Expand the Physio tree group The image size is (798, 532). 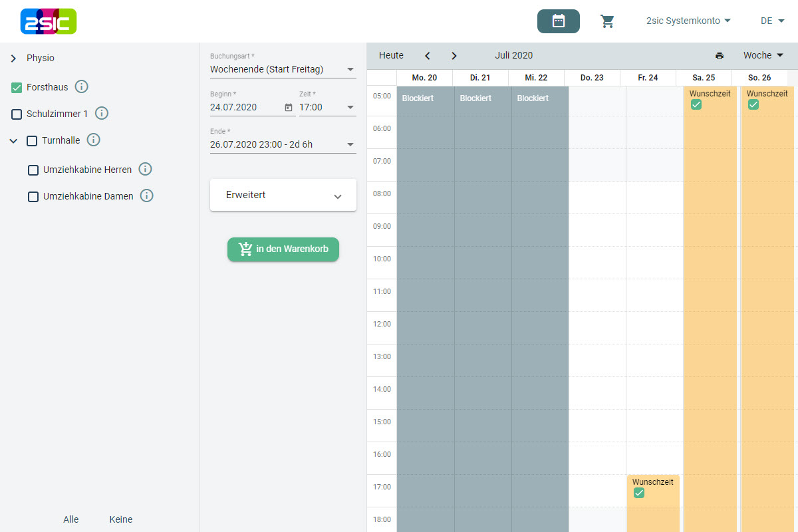[13, 59]
